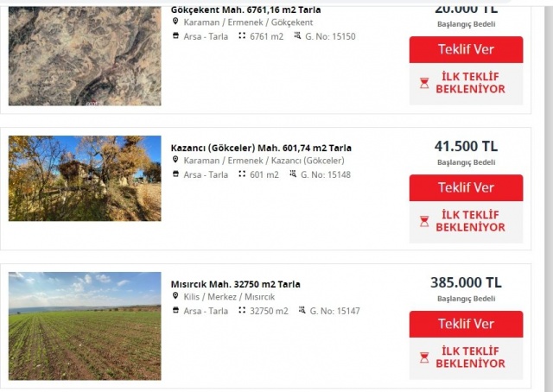
Task: Click listing number icon beside G. No: 15147
Action: 302,310
